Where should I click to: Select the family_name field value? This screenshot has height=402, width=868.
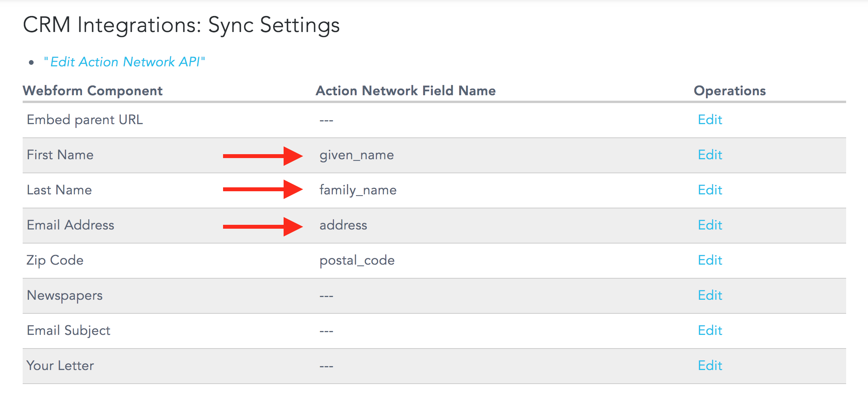[358, 190]
